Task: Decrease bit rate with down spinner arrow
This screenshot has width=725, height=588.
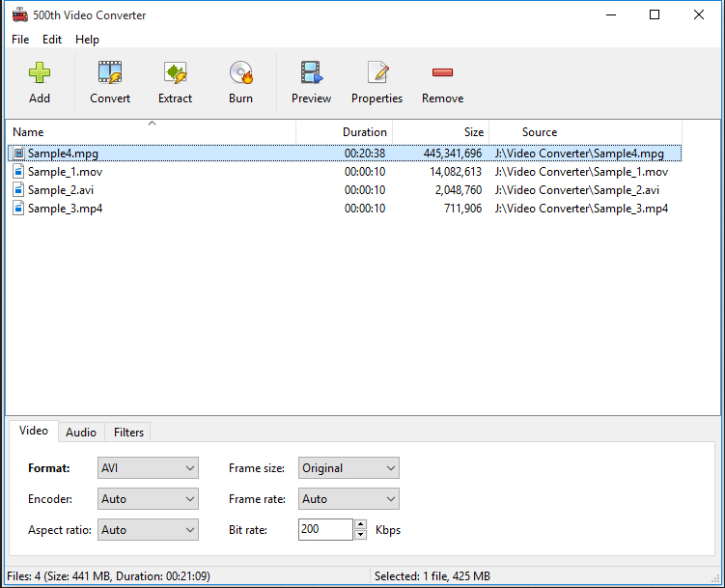Action: [361, 535]
